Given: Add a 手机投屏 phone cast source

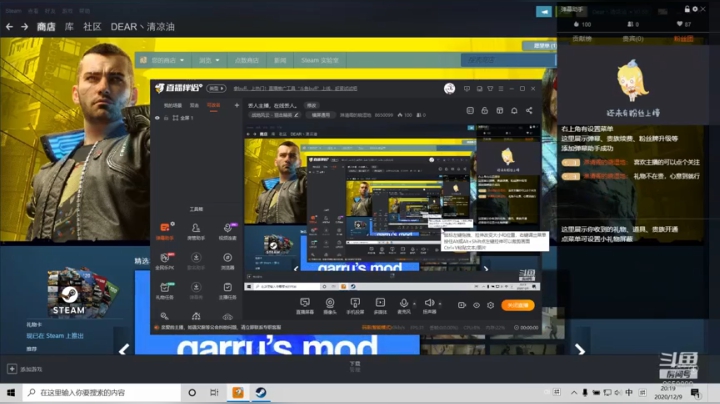Looking at the screenshot, I should [x=355, y=306].
